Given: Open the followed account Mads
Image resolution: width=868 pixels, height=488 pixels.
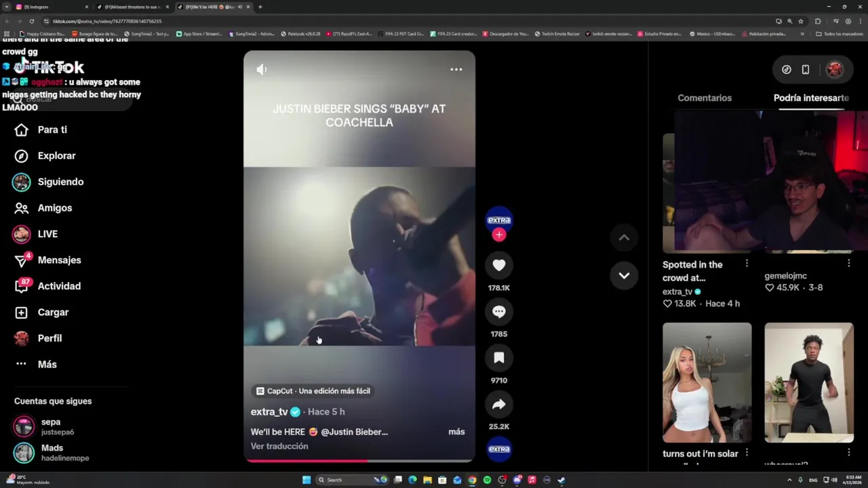Looking at the screenshot, I should [x=51, y=453].
